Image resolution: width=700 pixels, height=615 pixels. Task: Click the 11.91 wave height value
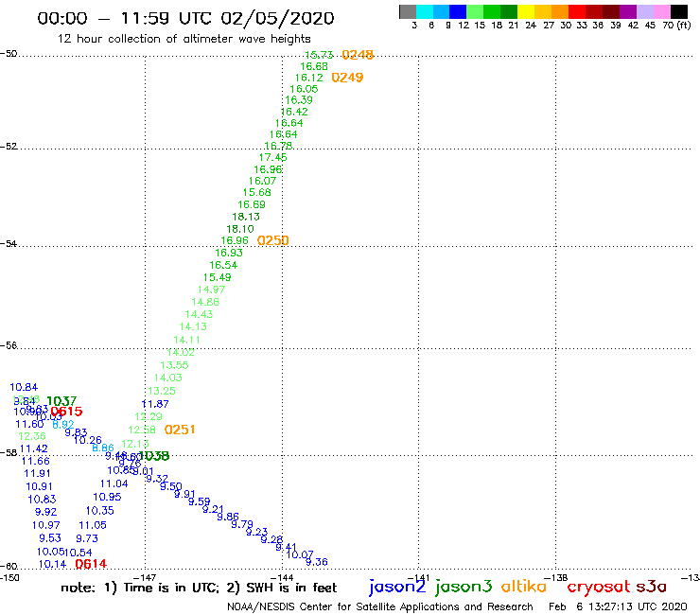point(38,473)
